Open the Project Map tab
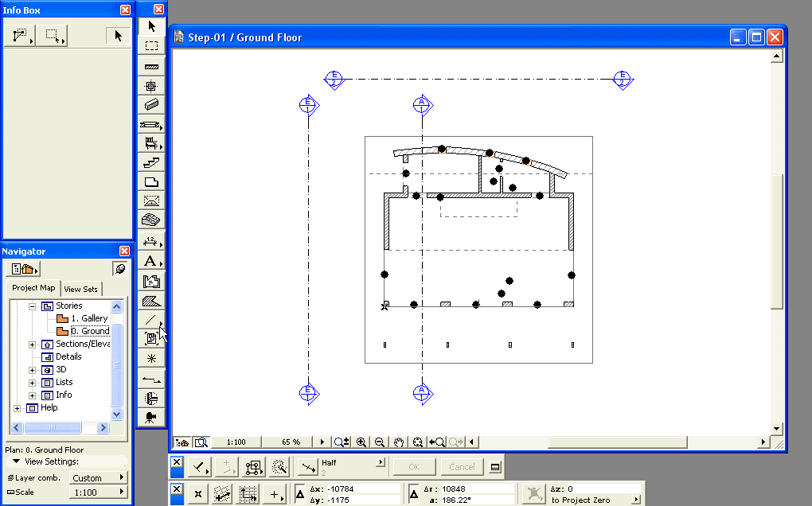 (33, 288)
